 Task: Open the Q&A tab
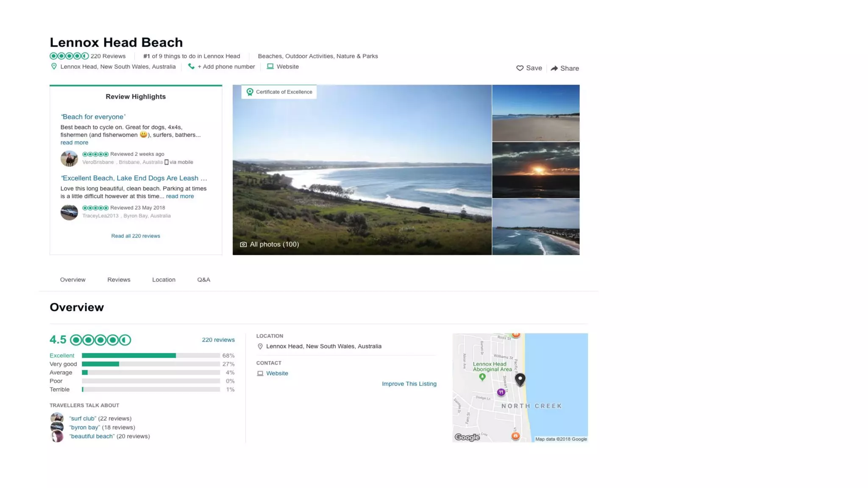pyautogui.click(x=203, y=280)
